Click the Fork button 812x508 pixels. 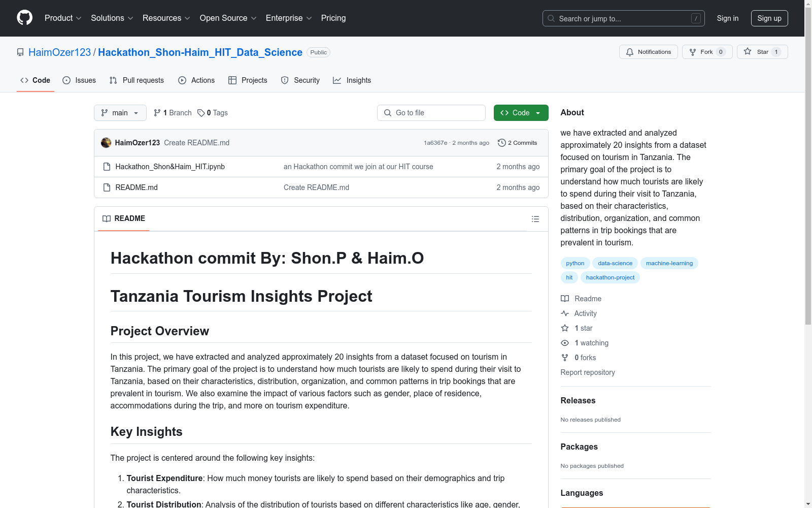(x=707, y=52)
